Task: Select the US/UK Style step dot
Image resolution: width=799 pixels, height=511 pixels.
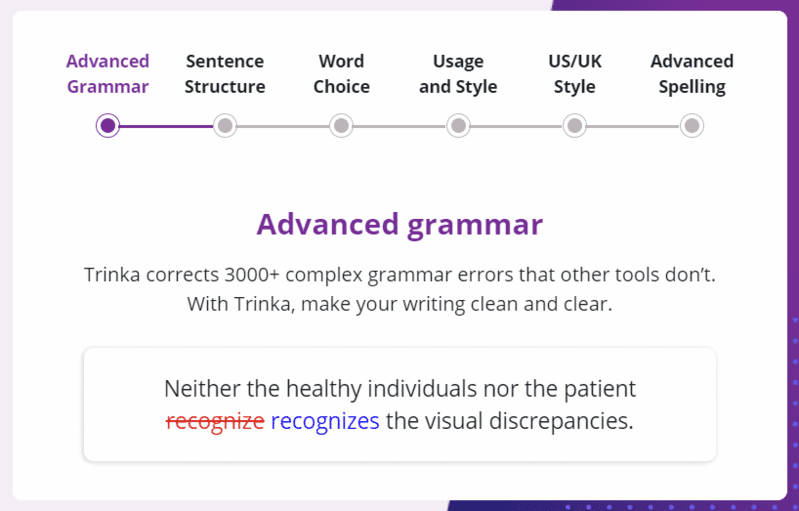Action: (x=575, y=125)
